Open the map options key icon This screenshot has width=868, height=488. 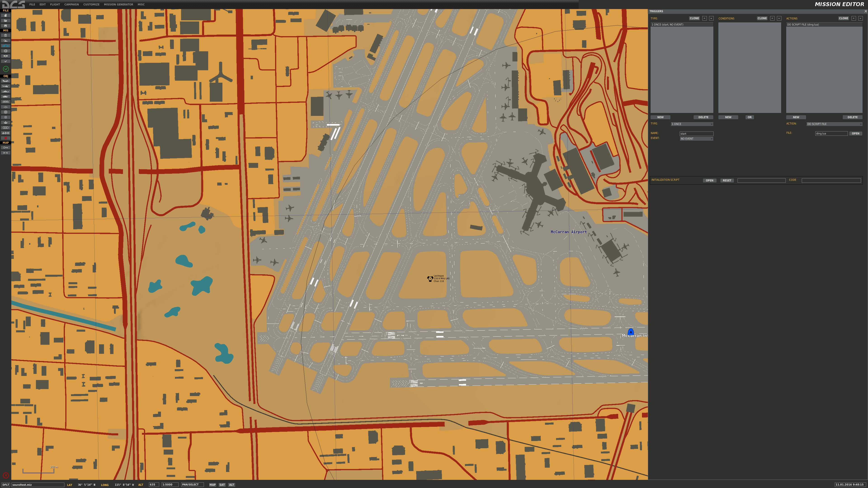tap(5, 148)
